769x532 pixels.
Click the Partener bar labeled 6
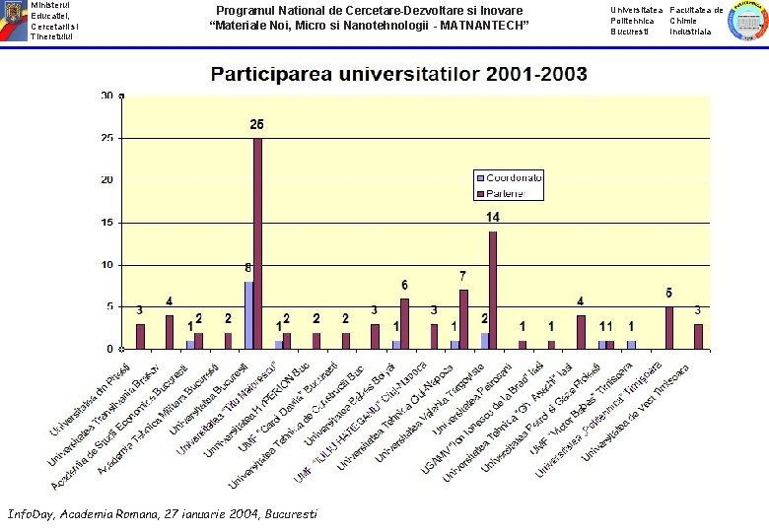click(404, 324)
